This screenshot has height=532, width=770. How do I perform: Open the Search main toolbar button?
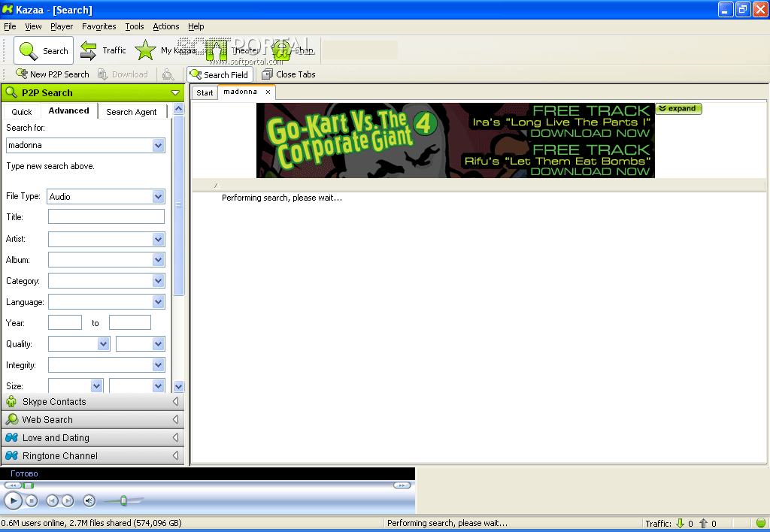[43, 50]
